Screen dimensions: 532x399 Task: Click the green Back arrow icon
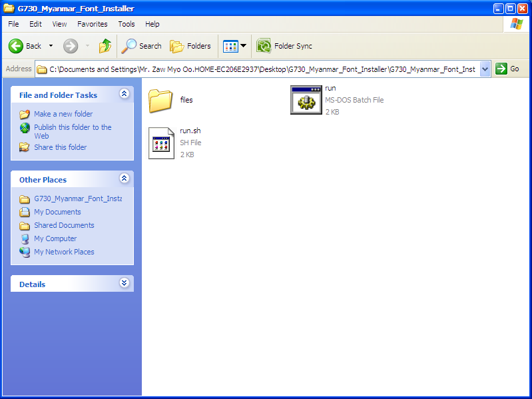[15, 46]
